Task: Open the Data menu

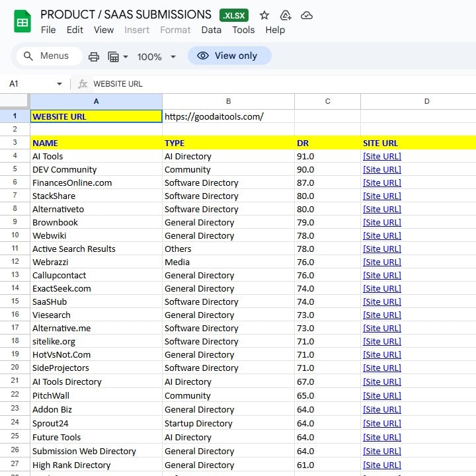Action: pyautogui.click(x=212, y=30)
